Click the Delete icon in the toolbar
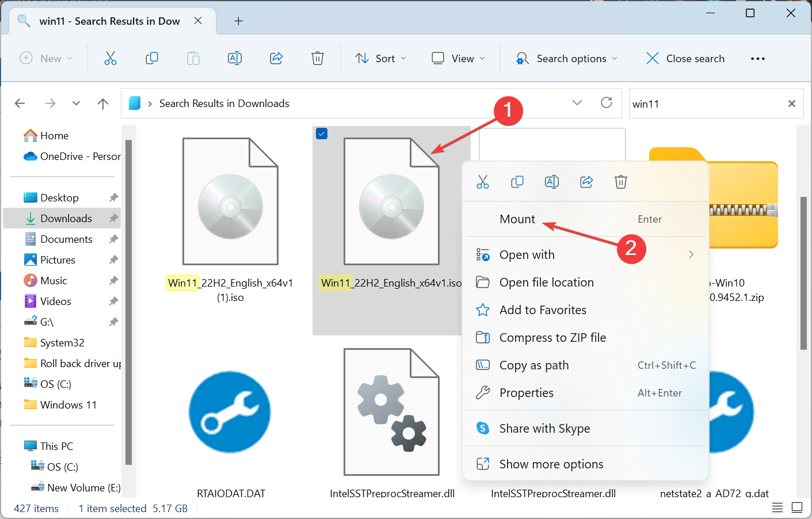Image resolution: width=812 pixels, height=519 pixels. [x=317, y=58]
